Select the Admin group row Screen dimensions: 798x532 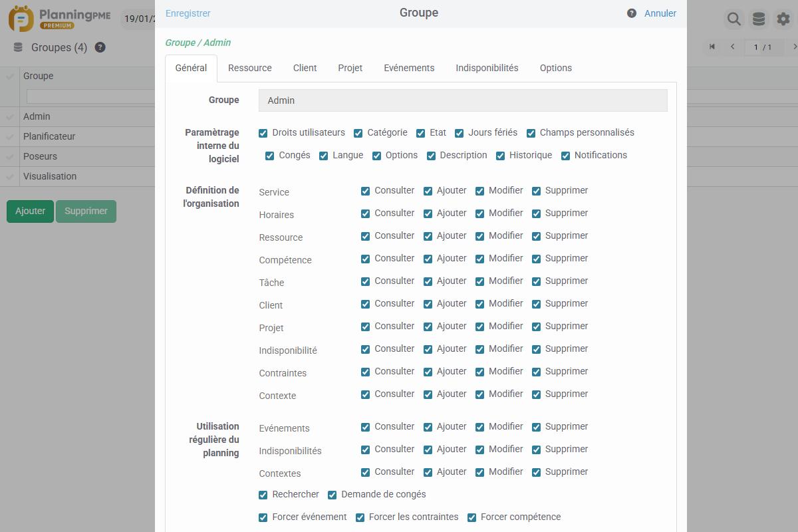tap(77, 116)
